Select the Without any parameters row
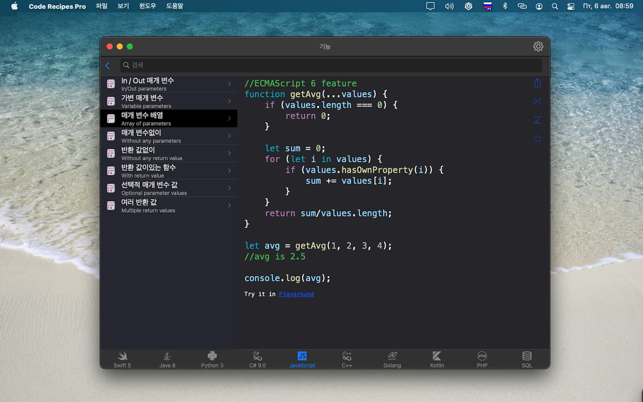 point(169,136)
